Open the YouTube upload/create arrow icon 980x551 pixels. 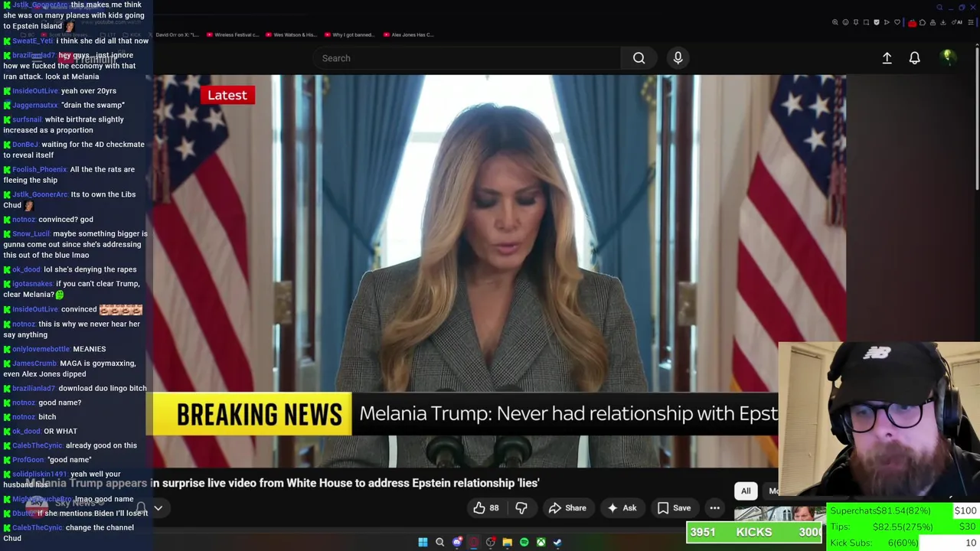pos(887,58)
